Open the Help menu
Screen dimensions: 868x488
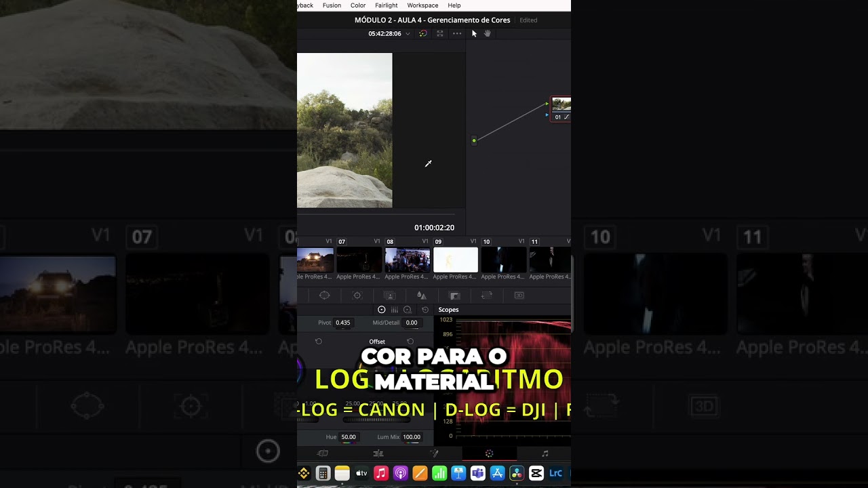coord(454,5)
